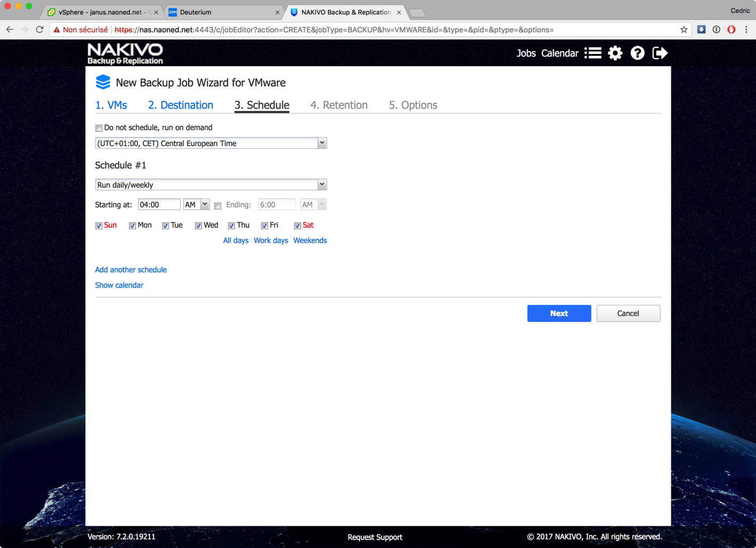756x548 pixels.
Task: Click the help question mark icon
Action: click(x=637, y=53)
